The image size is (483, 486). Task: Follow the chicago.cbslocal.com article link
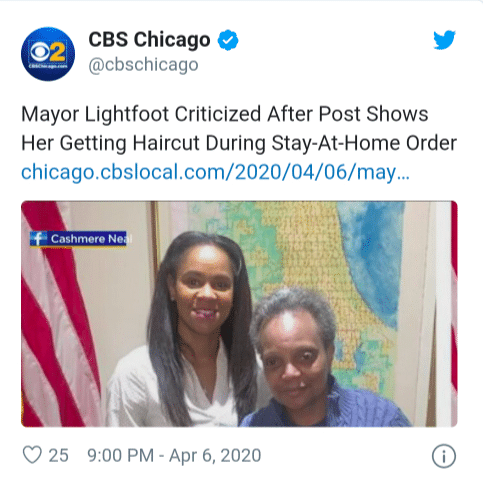[x=215, y=172]
